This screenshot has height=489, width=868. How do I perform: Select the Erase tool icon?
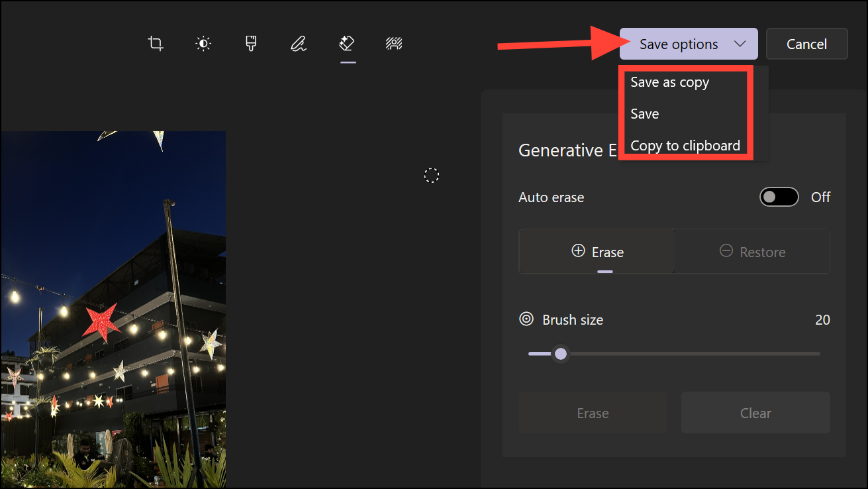click(347, 44)
